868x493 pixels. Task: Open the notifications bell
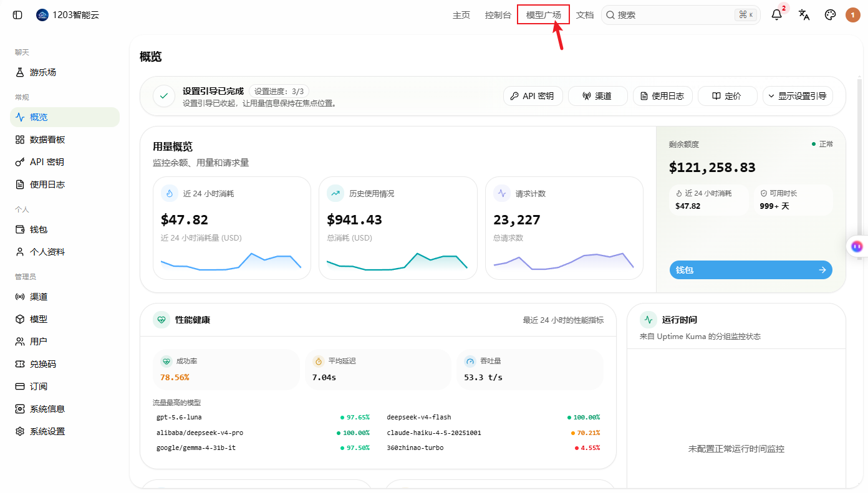click(x=776, y=15)
